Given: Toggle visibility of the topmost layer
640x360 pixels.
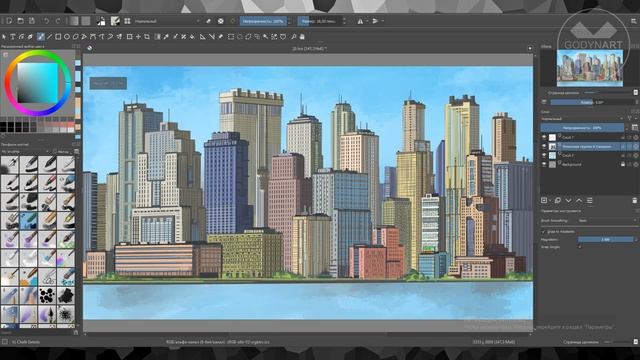Looking at the screenshot, I should click(544, 137).
